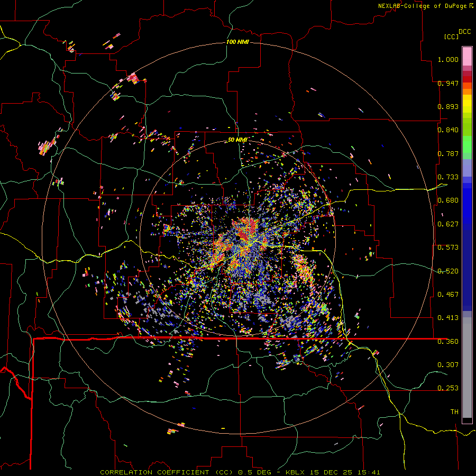Select the 0.787 scale value
This screenshot has width=476, height=476.
[x=448, y=153]
